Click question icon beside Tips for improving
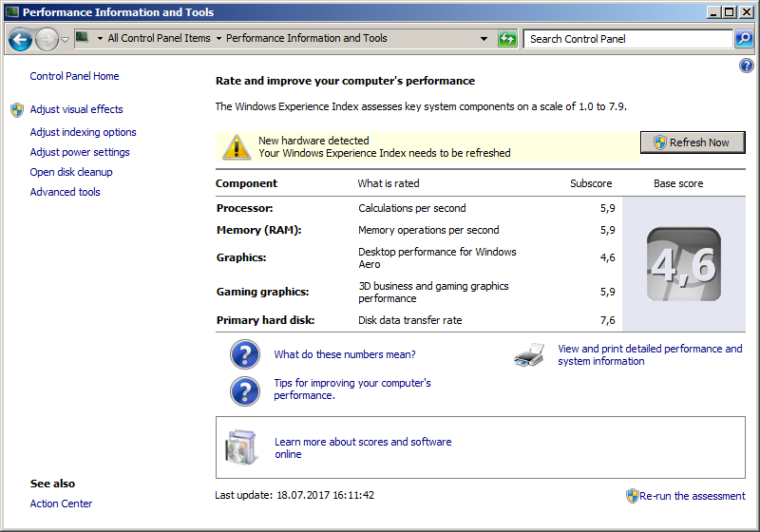This screenshot has height=532, width=760. click(245, 391)
